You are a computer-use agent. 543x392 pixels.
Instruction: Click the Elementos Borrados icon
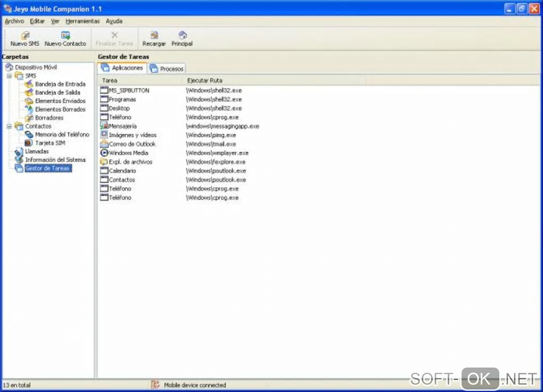point(29,110)
